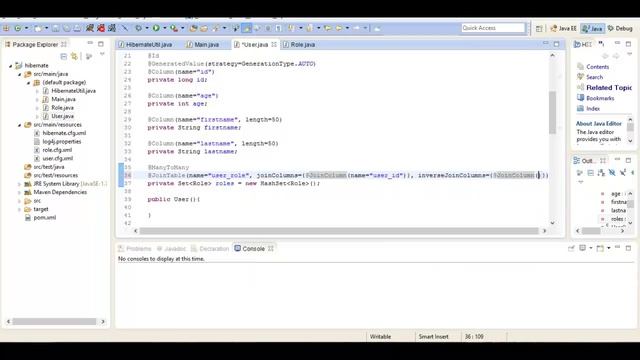The image size is (640, 360).
Task: Click Open Perspective icon beside Java EE
Action: tap(539, 28)
